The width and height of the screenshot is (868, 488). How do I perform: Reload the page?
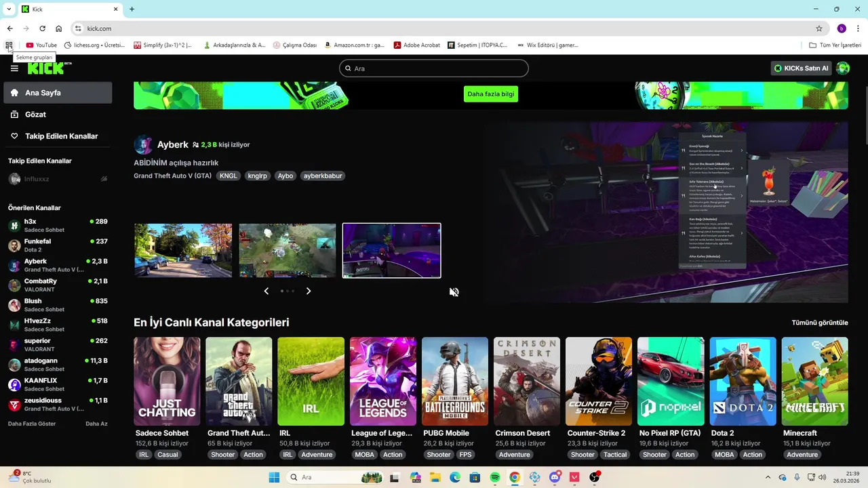tap(42, 28)
